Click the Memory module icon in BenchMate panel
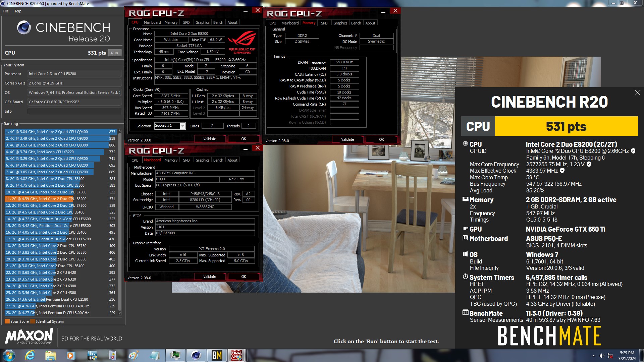The height and width of the screenshot is (362, 644). click(465, 199)
